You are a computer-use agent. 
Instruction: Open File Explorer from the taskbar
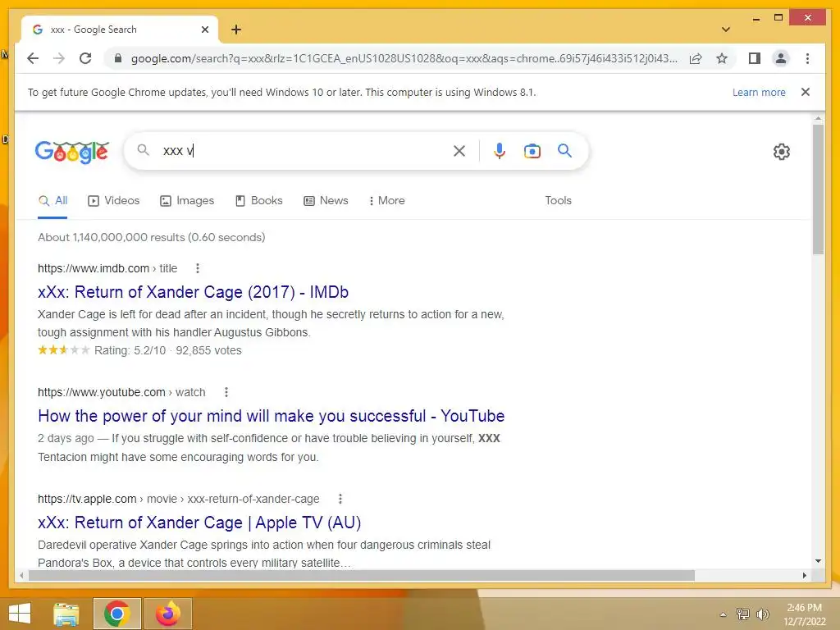[66, 614]
